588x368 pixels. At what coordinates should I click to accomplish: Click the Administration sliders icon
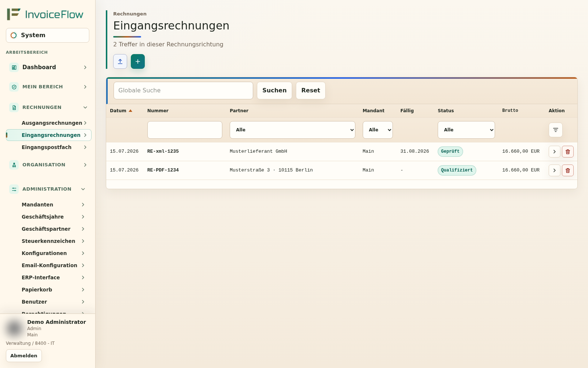14,189
